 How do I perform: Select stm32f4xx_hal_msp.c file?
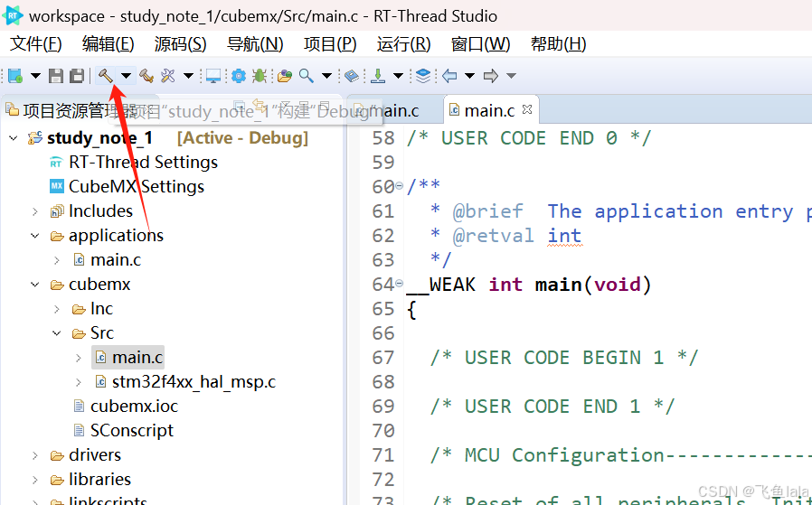[194, 382]
